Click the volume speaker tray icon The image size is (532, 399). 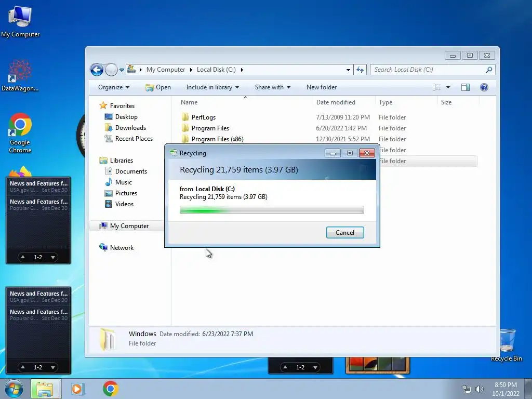[x=479, y=389]
